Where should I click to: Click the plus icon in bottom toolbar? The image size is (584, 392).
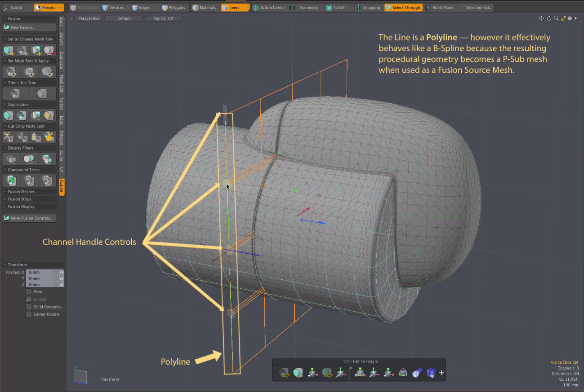[441, 373]
